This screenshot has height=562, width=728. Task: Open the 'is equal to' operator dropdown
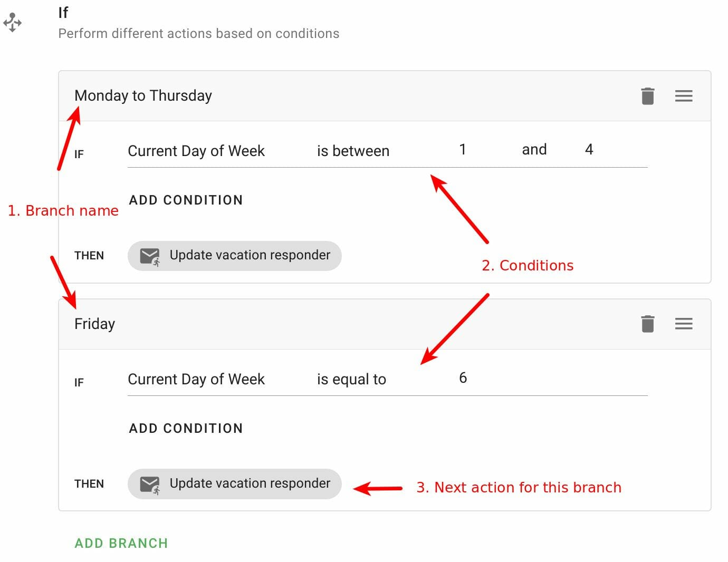point(351,380)
